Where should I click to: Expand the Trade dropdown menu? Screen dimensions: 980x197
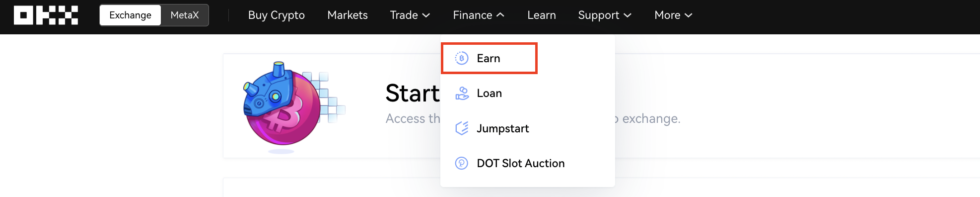pyautogui.click(x=410, y=15)
